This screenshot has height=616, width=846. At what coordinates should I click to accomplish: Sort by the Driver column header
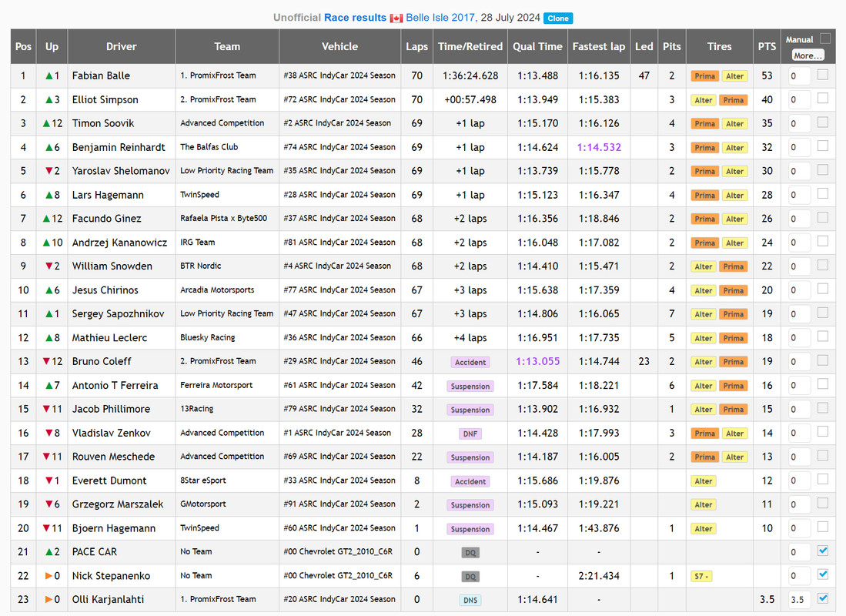coord(122,46)
